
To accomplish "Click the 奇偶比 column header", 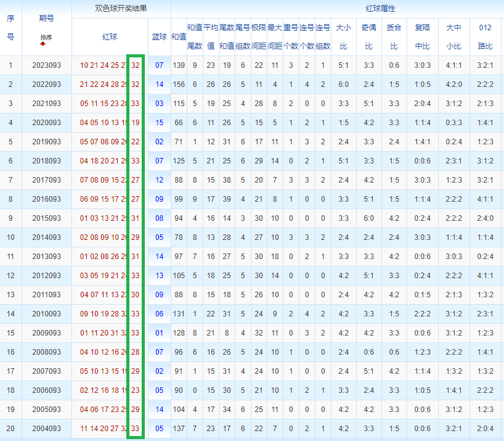I will pos(368,36).
